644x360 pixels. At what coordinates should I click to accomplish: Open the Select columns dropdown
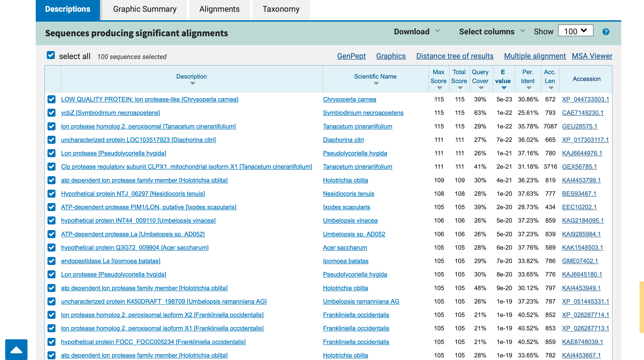coord(492,32)
